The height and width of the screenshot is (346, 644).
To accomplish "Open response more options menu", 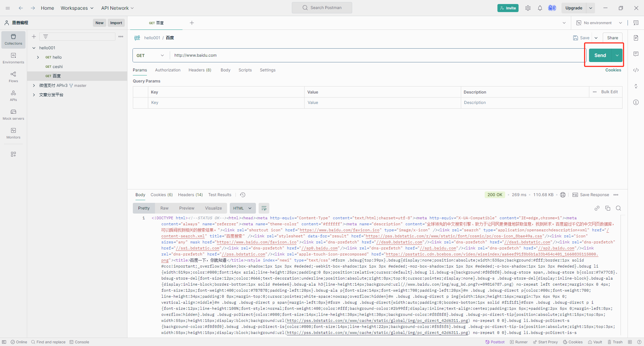I will (x=616, y=195).
